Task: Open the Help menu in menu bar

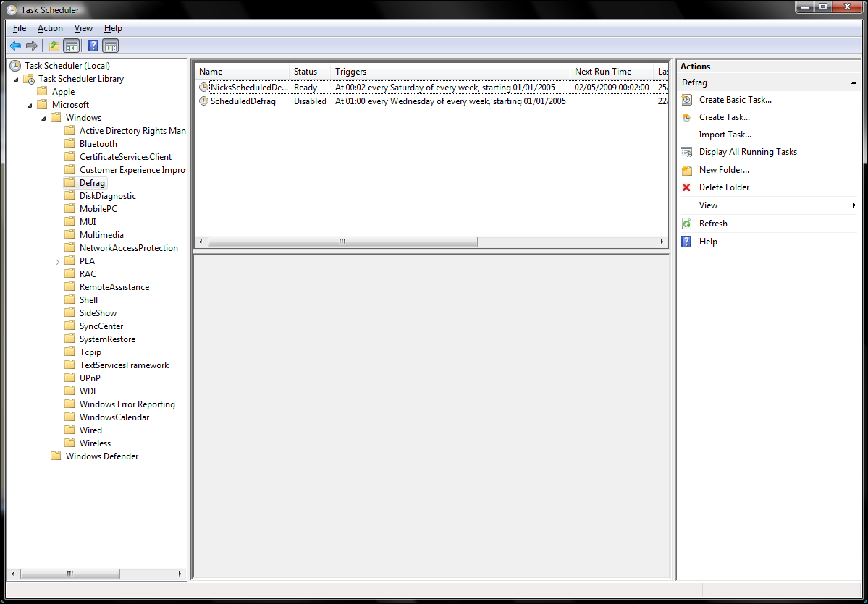Action: (113, 28)
